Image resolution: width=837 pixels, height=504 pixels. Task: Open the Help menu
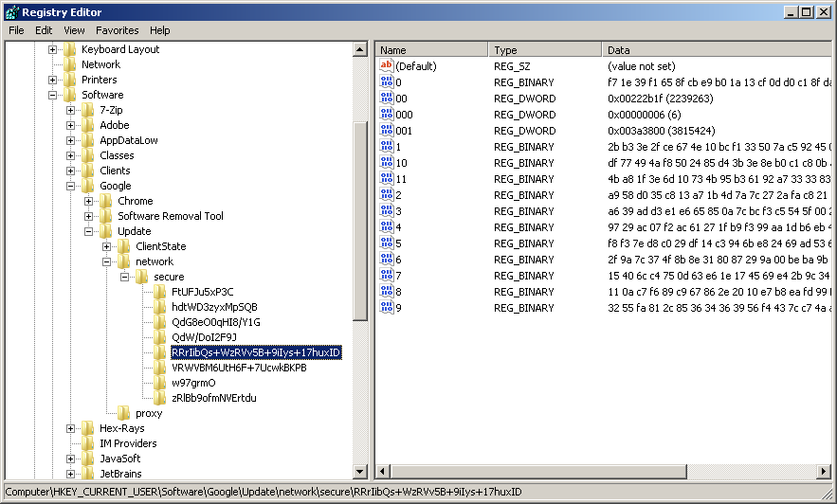(x=159, y=30)
